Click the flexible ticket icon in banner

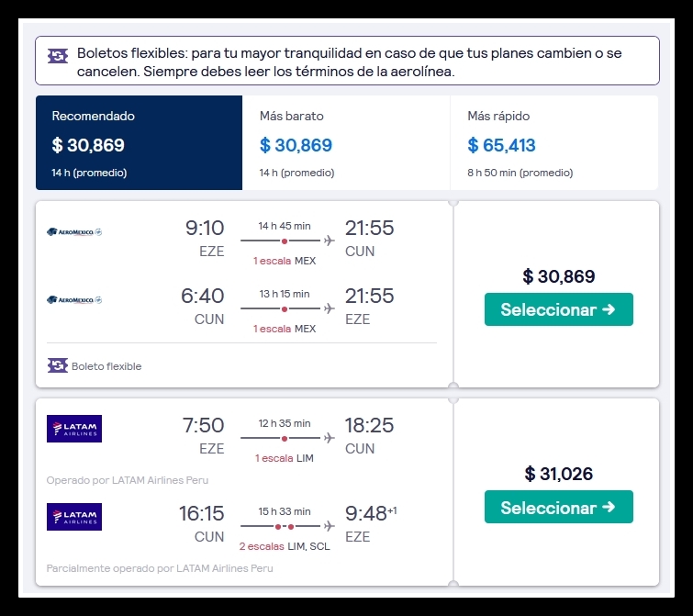pyautogui.click(x=58, y=56)
